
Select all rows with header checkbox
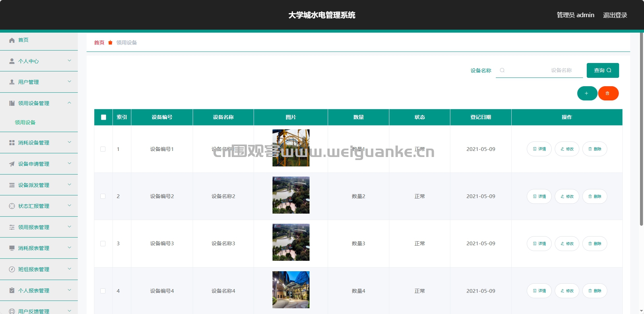pyautogui.click(x=103, y=117)
